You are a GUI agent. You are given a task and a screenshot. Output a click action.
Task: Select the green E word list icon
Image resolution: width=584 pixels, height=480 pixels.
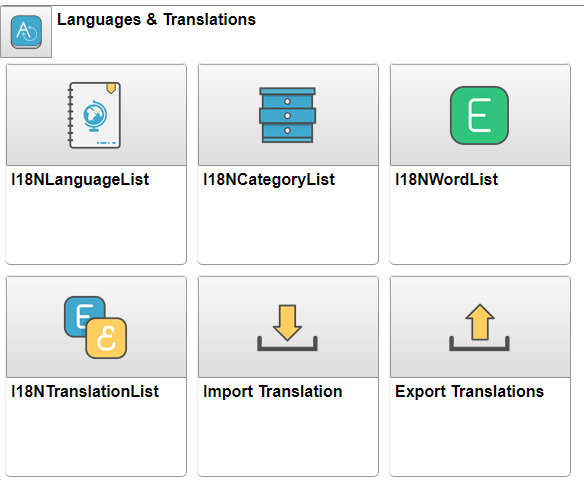pyautogui.click(x=479, y=115)
